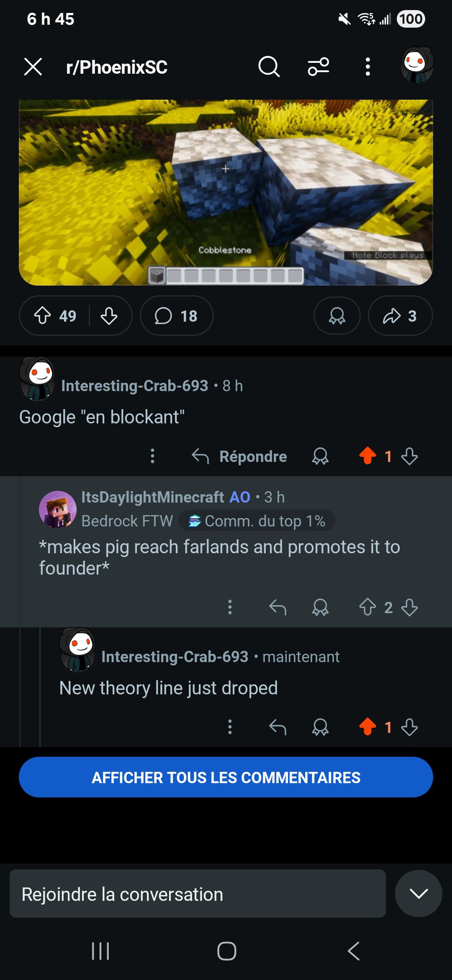
Task: Upvote the post with 49 points
Action: click(x=43, y=316)
